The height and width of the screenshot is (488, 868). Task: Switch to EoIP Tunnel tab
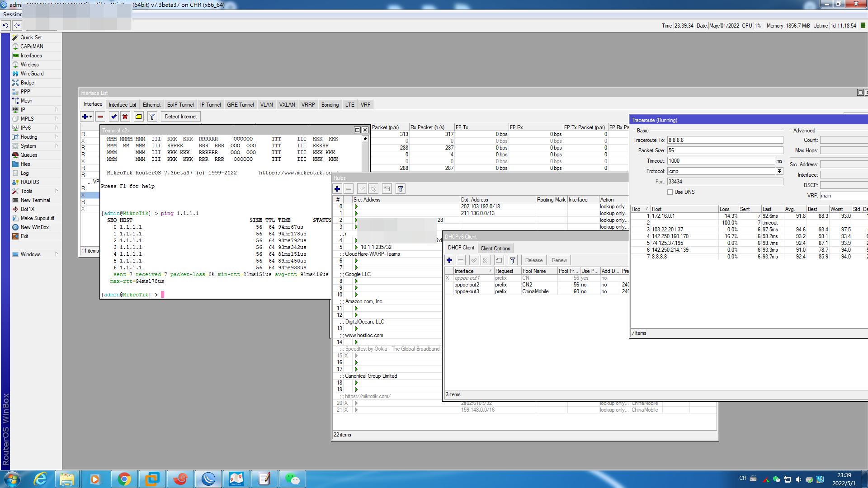coord(180,105)
